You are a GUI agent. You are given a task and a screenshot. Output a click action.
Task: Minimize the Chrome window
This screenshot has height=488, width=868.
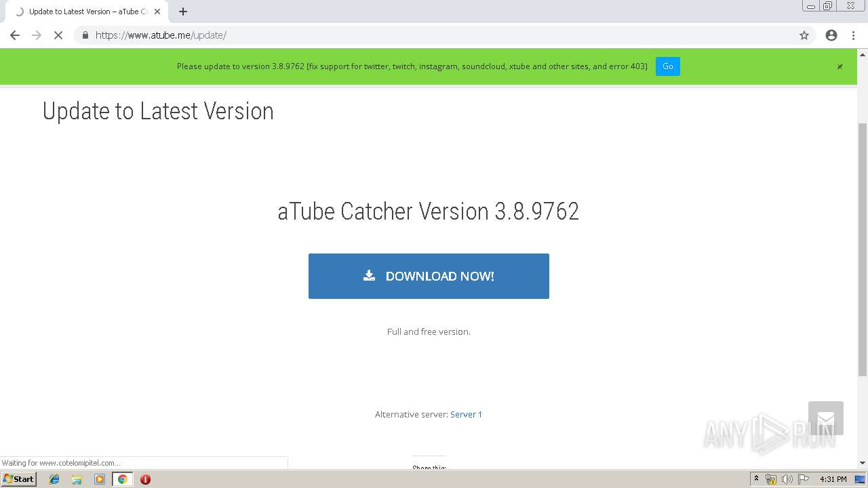click(x=811, y=6)
